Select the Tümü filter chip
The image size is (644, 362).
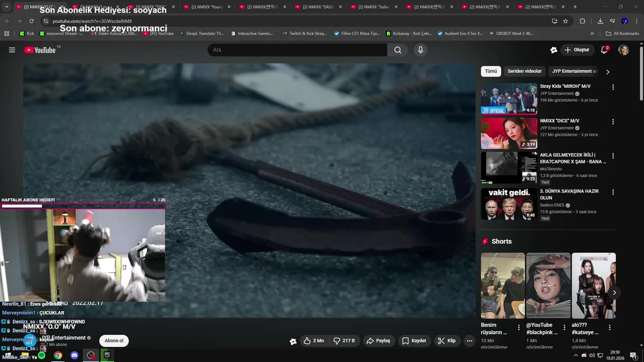(x=491, y=71)
